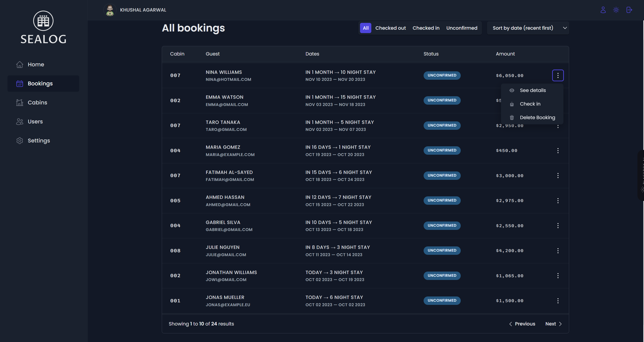Toggle light mode with the sun icon

[x=616, y=10]
